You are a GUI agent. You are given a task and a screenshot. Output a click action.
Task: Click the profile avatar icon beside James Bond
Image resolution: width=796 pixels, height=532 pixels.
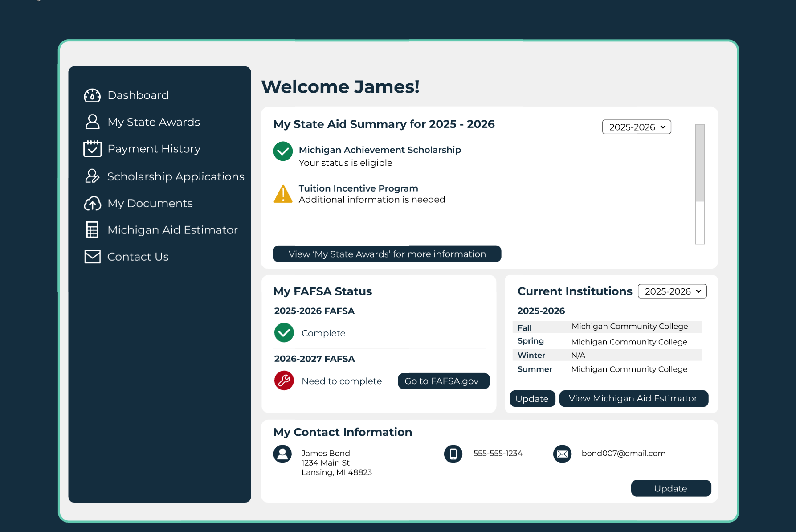click(x=282, y=454)
